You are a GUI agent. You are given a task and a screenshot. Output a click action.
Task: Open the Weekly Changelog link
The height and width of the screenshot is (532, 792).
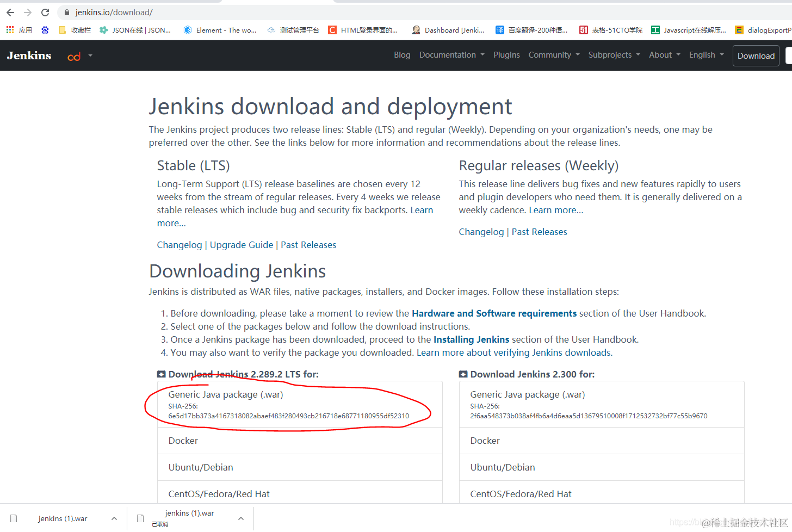point(481,232)
